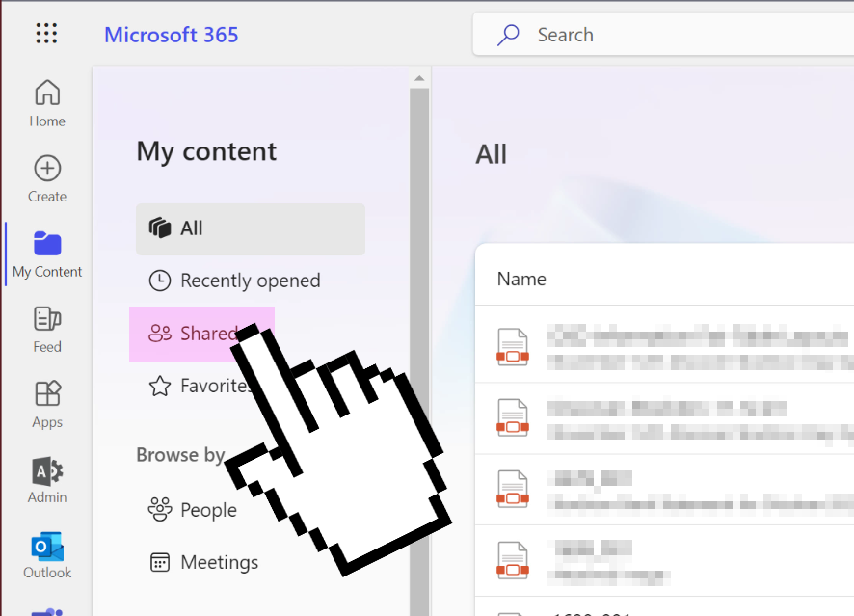Open Feed in the left rail
The height and width of the screenshot is (616, 854).
[47, 330]
